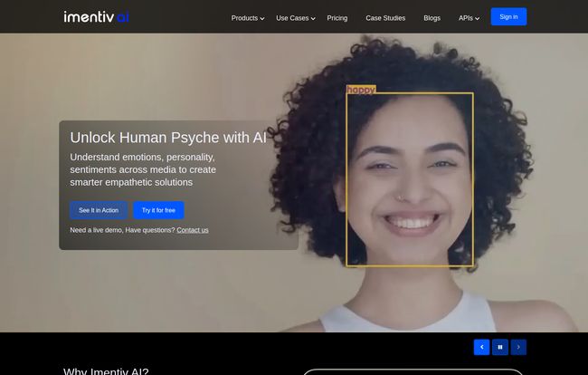The height and width of the screenshot is (375, 588).
Task: Advance to next carousel slide
Action: click(518, 347)
